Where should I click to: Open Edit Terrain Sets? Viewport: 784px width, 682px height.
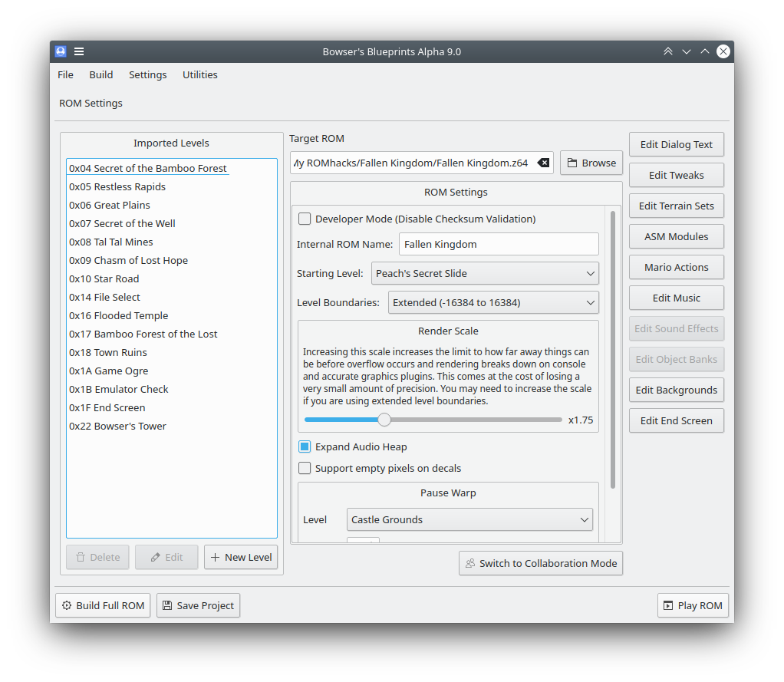677,206
